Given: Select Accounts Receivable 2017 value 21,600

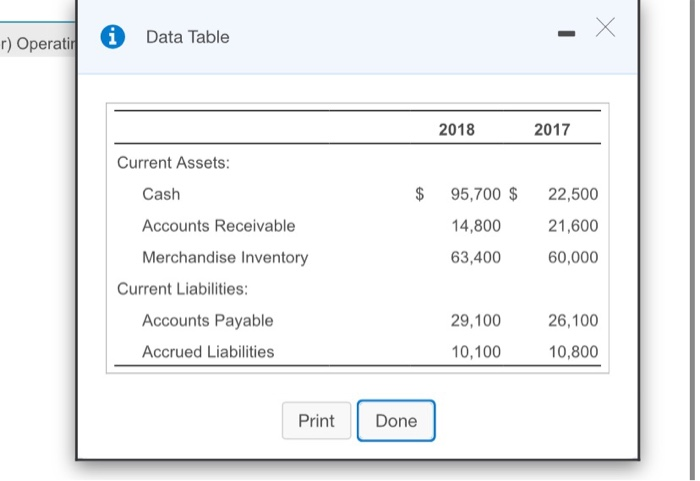Looking at the screenshot, I should [x=573, y=226].
